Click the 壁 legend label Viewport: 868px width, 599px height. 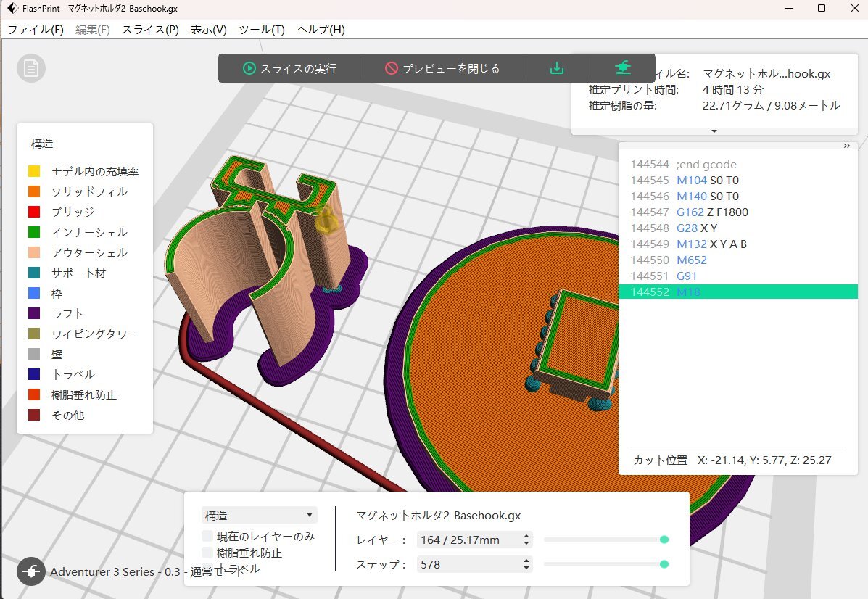57,355
